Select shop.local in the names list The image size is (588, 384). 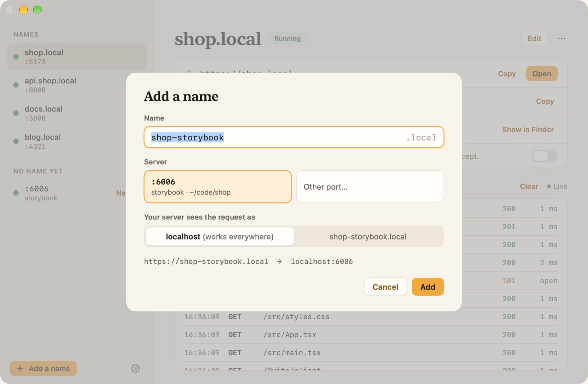77,57
